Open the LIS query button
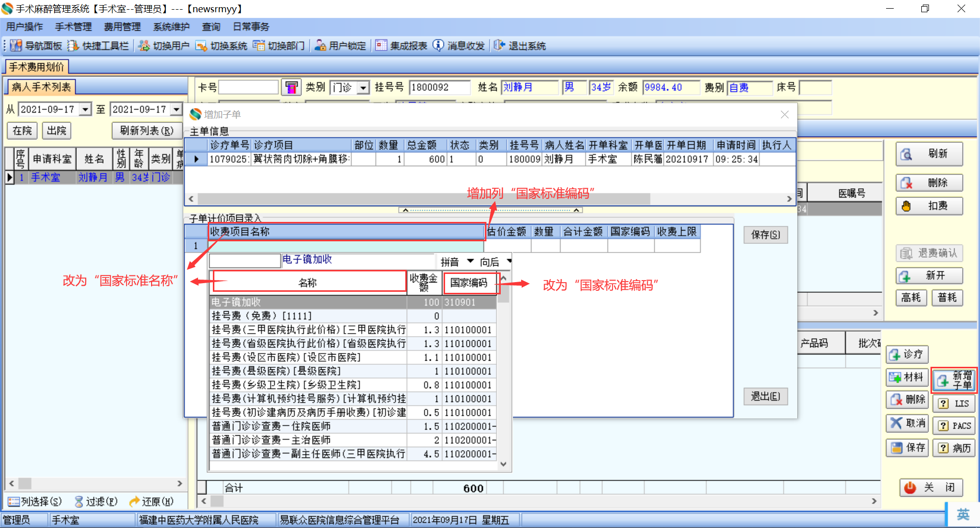This screenshot has width=980, height=528. tap(954, 404)
